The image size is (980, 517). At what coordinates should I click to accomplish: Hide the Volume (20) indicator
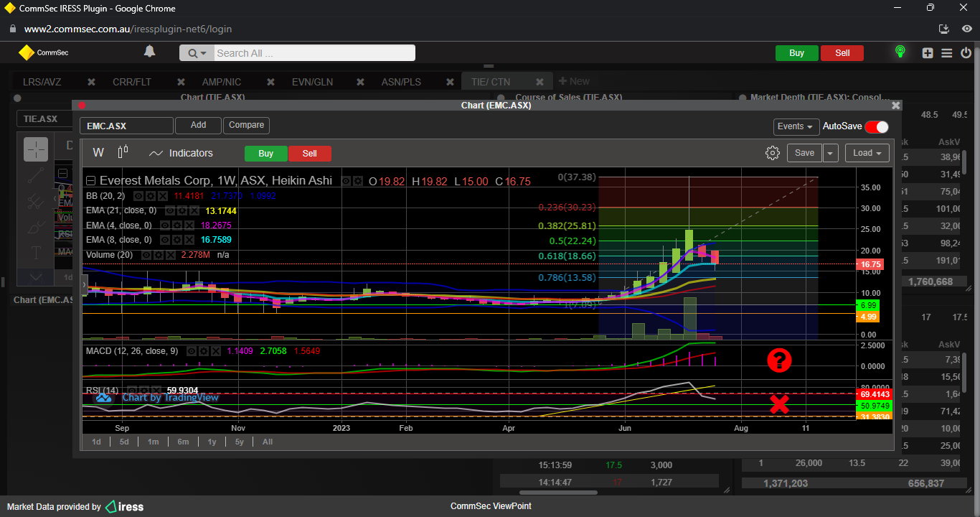pos(146,255)
